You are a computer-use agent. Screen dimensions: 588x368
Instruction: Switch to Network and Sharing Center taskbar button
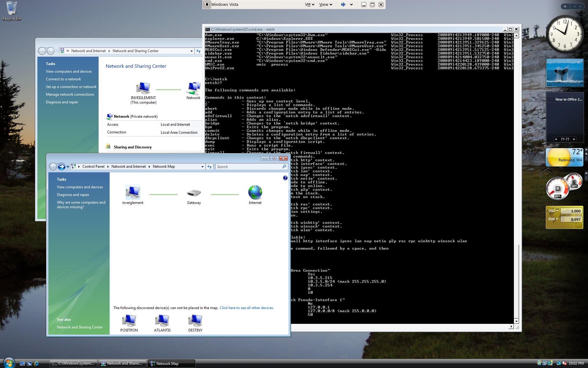point(123,363)
